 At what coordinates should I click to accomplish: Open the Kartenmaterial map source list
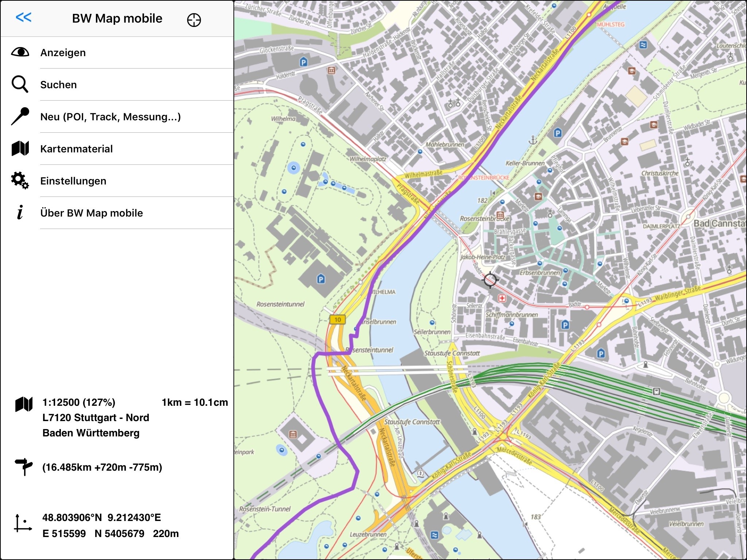(x=77, y=149)
